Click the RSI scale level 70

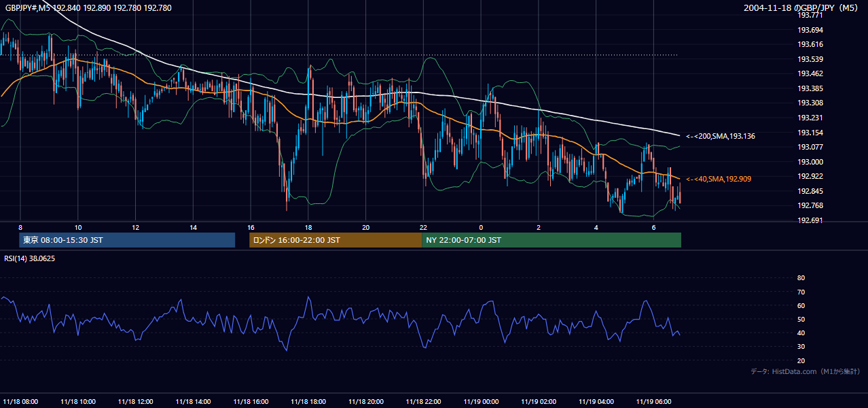pos(801,292)
